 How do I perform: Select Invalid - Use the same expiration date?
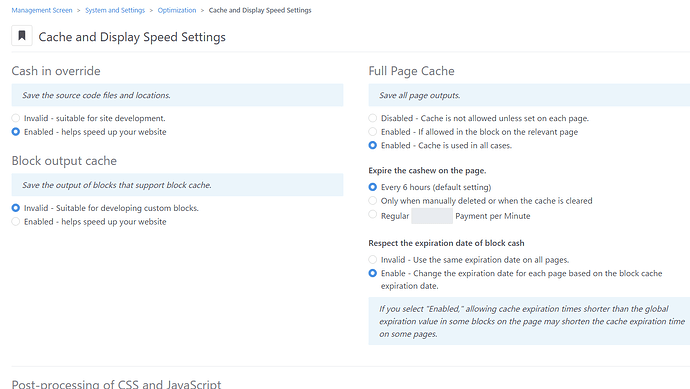tap(373, 260)
